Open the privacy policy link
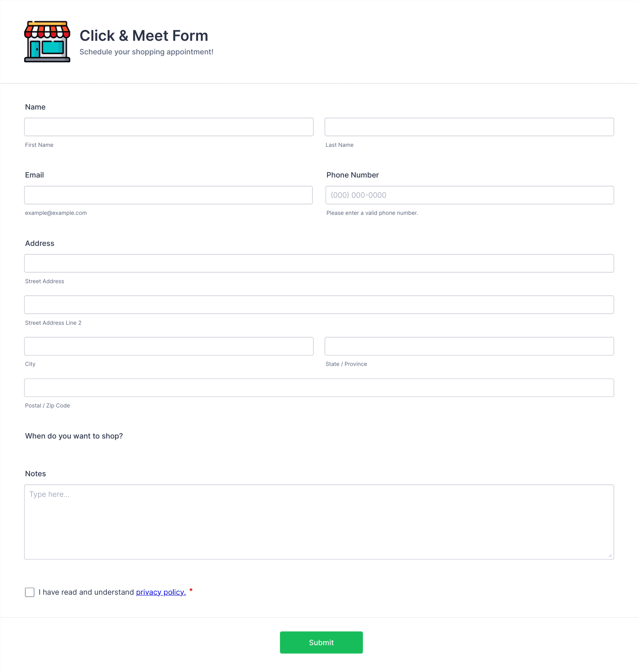 pos(161,592)
